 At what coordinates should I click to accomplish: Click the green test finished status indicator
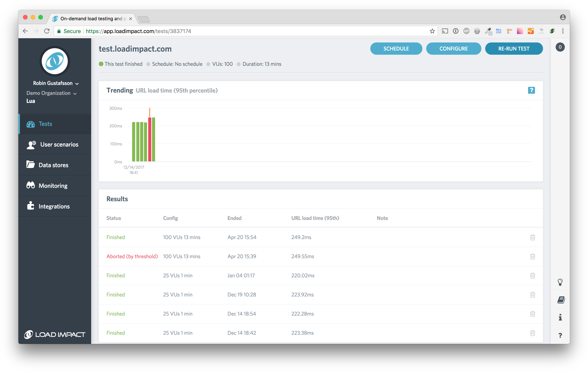point(101,64)
